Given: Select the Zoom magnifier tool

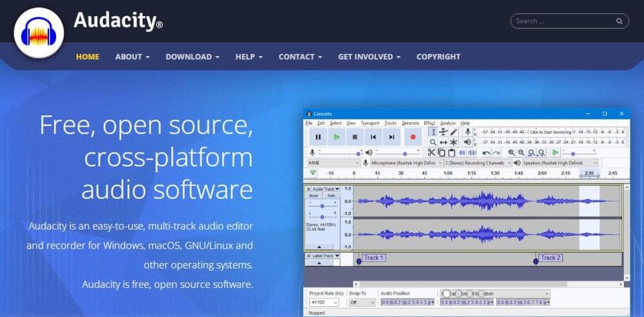Looking at the screenshot, I should tap(433, 142).
